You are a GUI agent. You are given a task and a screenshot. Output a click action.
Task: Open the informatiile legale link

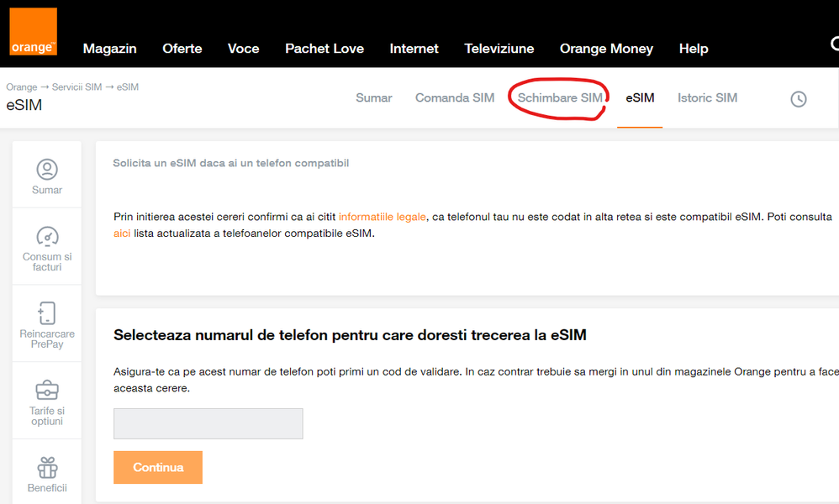(383, 217)
